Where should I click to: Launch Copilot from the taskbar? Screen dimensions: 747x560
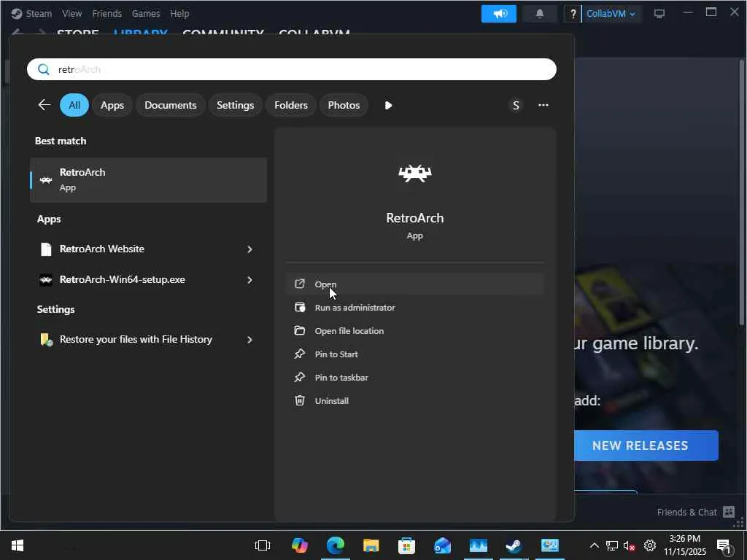(300, 545)
